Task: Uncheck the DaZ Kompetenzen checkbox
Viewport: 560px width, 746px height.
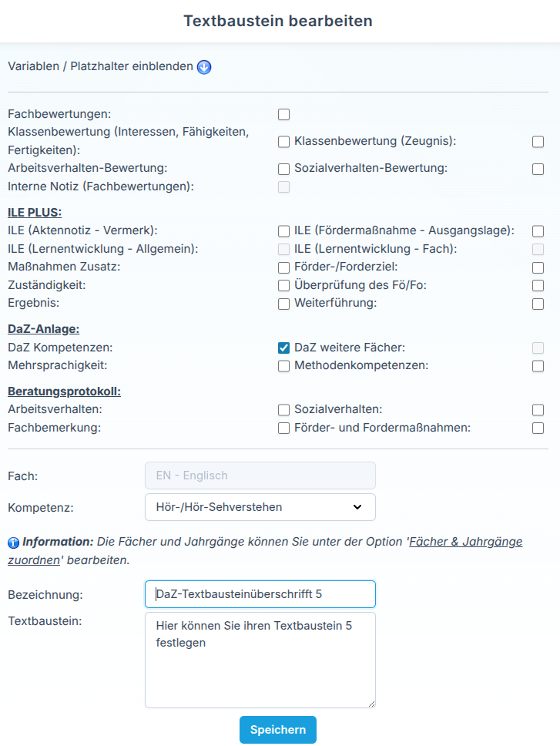Action: [x=283, y=348]
